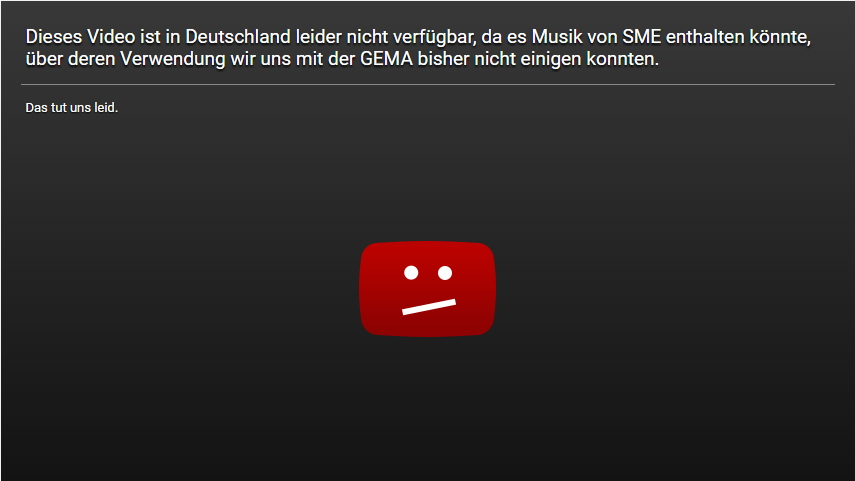Click the slanted mouth of the sad-face icon
The height and width of the screenshot is (481, 855).
point(429,306)
